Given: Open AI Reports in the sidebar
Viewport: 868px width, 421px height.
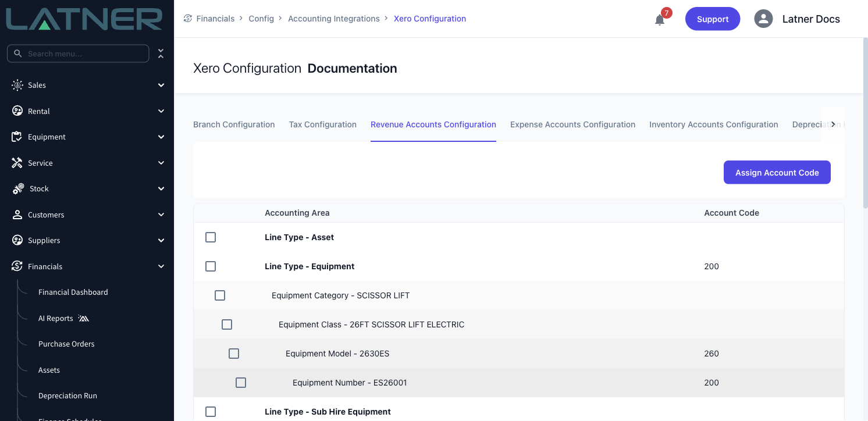Looking at the screenshot, I should (56, 318).
